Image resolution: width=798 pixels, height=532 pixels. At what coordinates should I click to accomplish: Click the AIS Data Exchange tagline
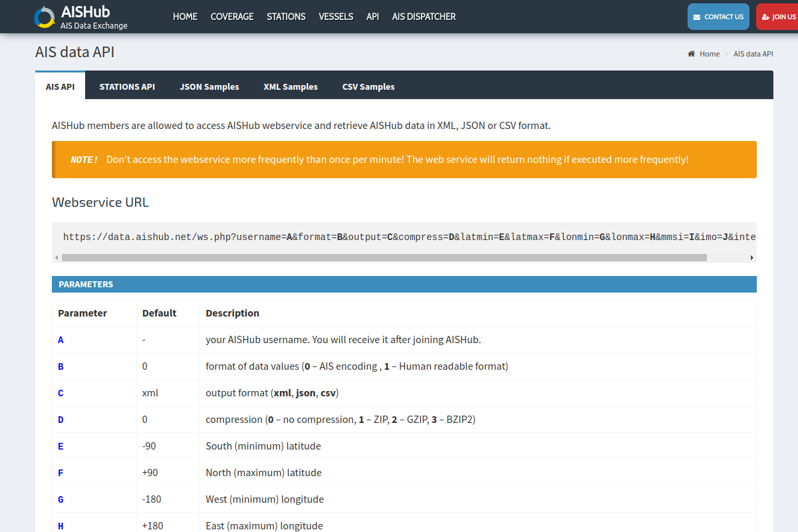coord(94,26)
